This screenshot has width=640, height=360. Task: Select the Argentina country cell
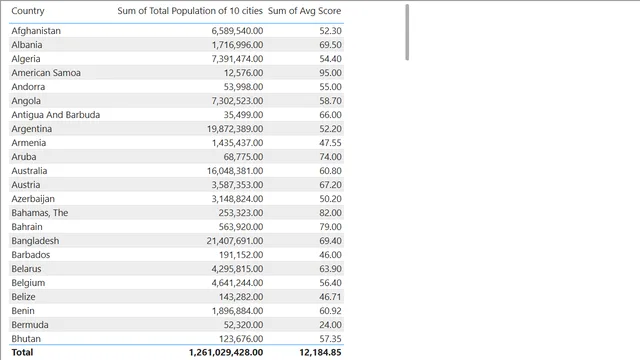[x=31, y=129]
